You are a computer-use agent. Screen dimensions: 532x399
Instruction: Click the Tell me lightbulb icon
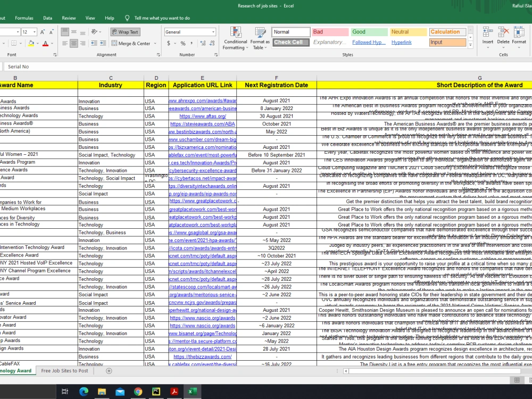[127, 18]
